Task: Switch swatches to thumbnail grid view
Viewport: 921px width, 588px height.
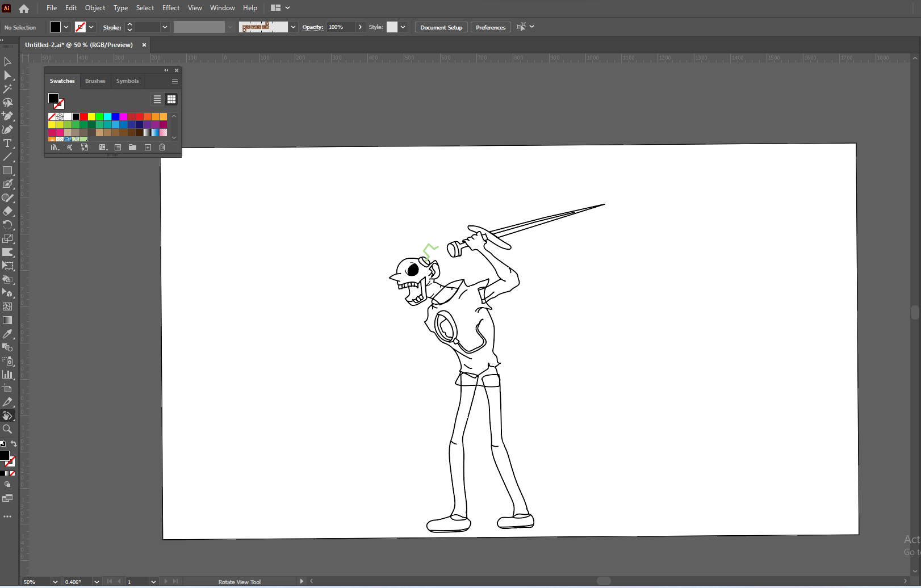Action: (x=171, y=99)
